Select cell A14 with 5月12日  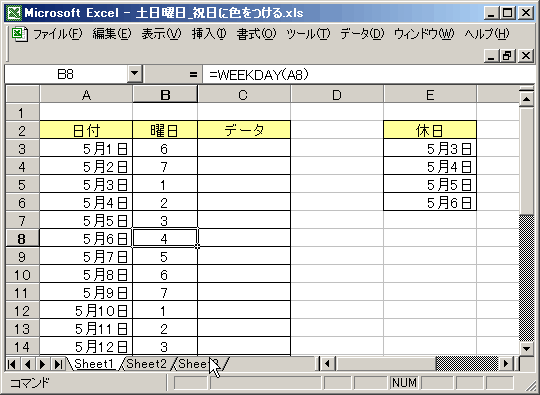(x=86, y=346)
